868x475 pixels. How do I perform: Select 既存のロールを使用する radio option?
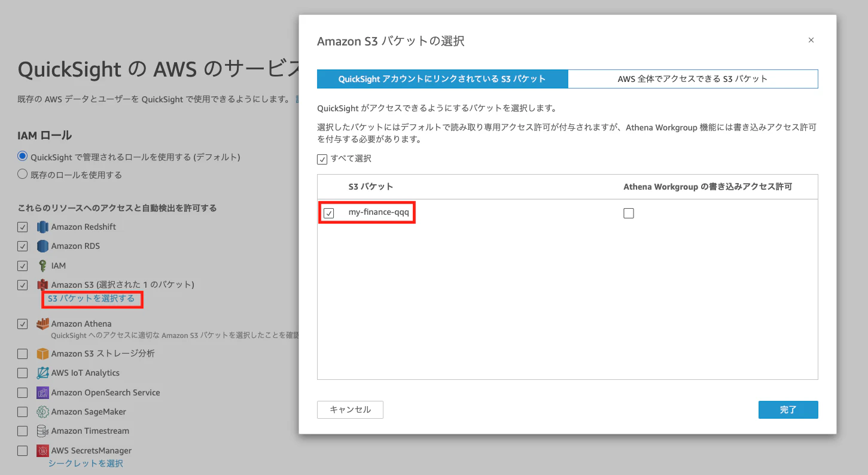23,175
